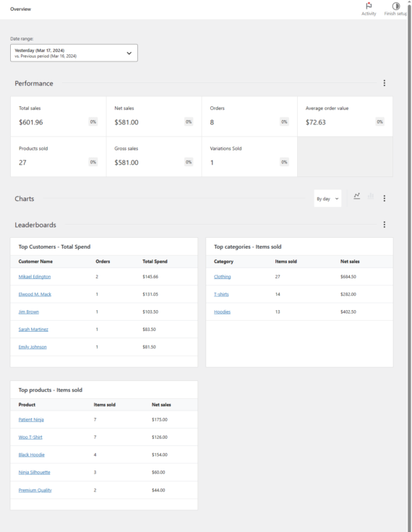412x532 pixels.
Task: Click the date range dropdown chevron
Action: tap(129, 53)
